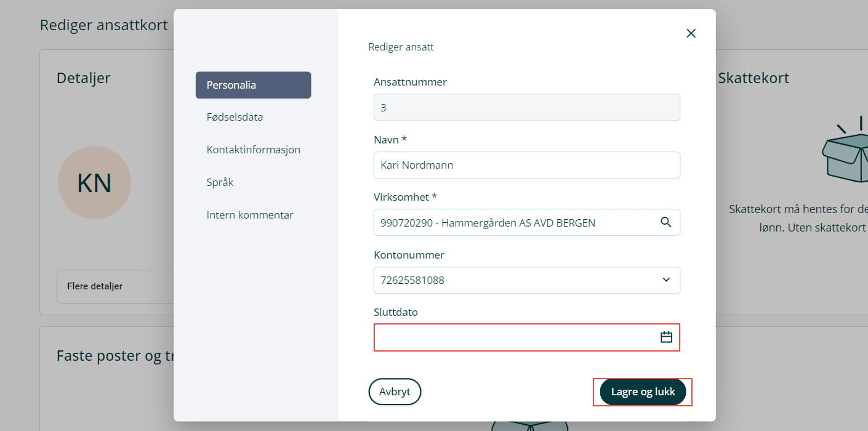Close the Rediger ansatt dialog with X

(x=691, y=33)
